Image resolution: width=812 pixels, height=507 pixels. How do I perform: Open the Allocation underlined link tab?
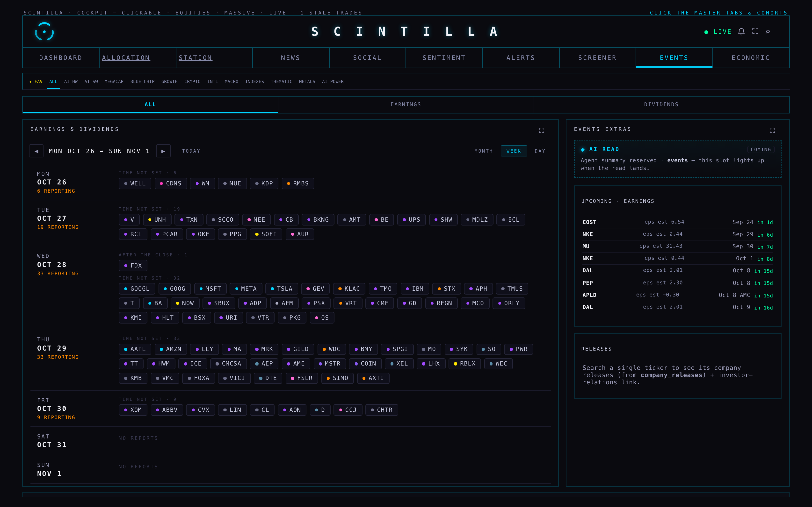click(126, 58)
